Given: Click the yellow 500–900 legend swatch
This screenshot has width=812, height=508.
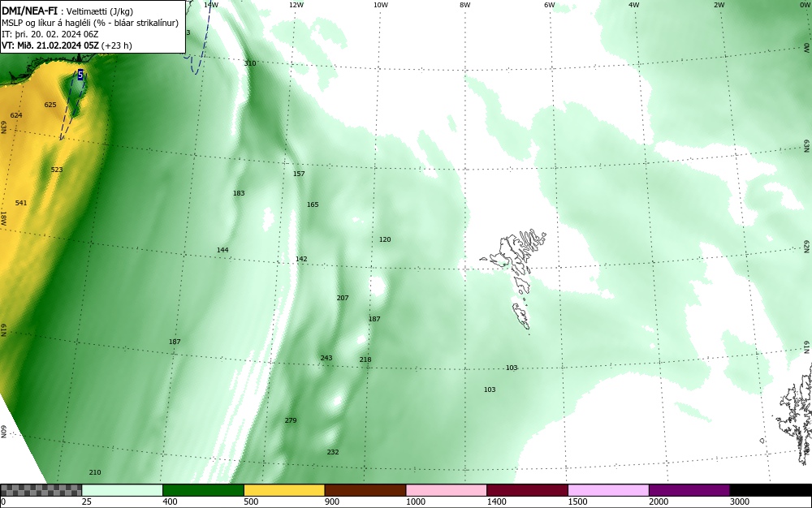Looking at the screenshot, I should click(284, 490).
